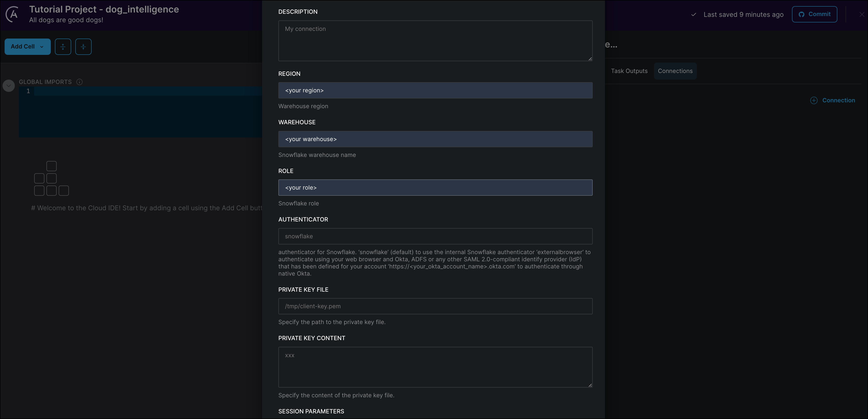Click the GitHub icon inside the Commit button

801,14
